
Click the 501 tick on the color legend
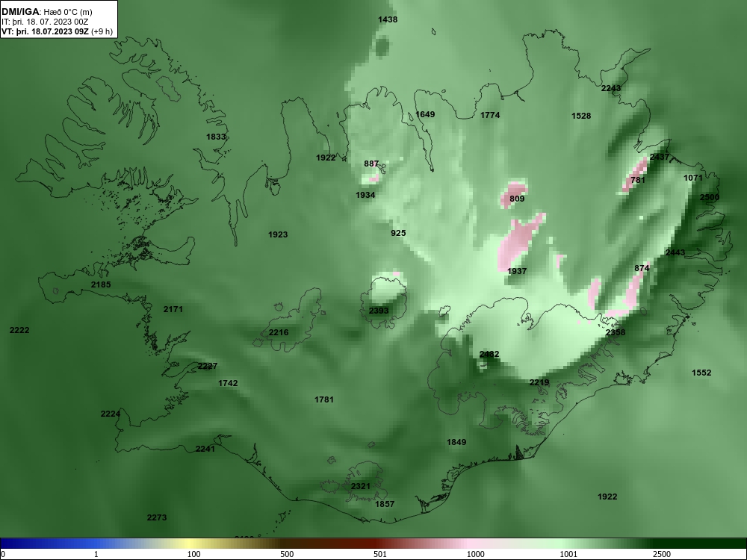(379, 554)
